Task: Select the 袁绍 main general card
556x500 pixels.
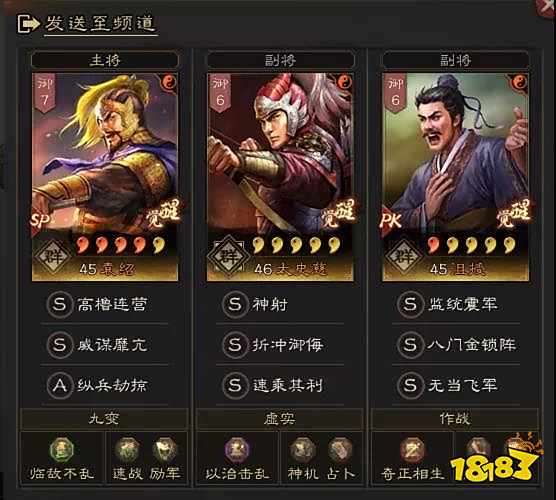Action: (x=105, y=177)
